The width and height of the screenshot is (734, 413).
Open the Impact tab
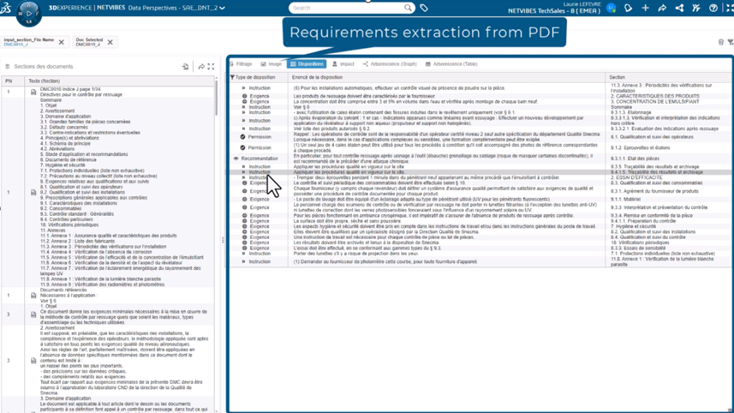pyautogui.click(x=343, y=64)
